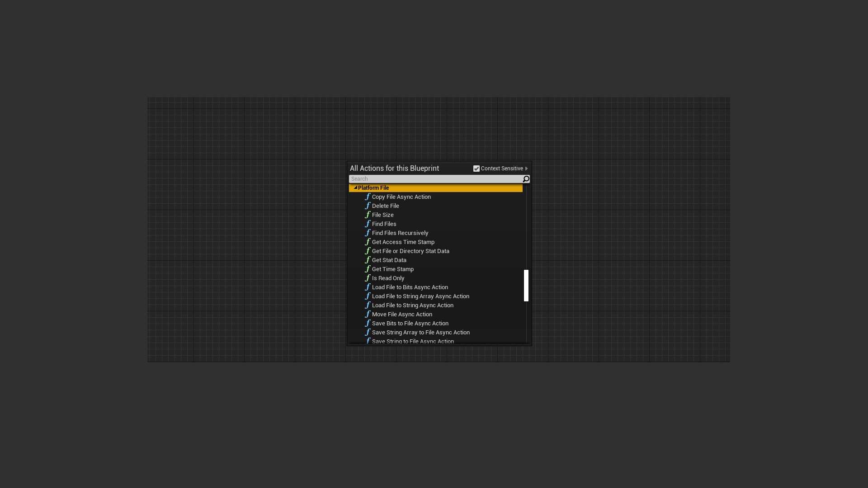
Task: Click the f icon next to Is Read Only
Action: point(368,278)
